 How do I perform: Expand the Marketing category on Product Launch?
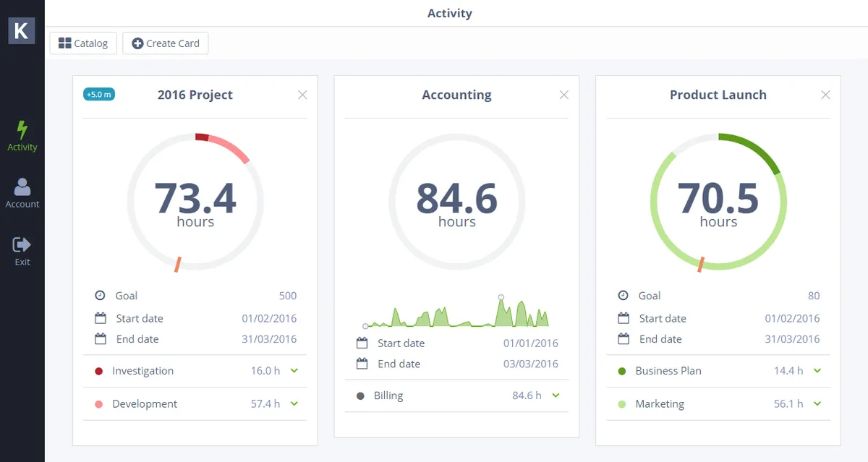[817, 403]
